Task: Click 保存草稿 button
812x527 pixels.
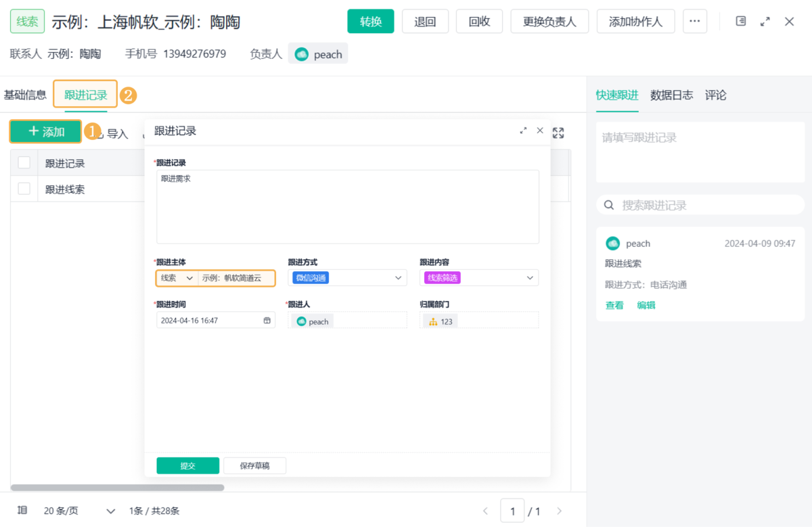Action: (x=254, y=465)
